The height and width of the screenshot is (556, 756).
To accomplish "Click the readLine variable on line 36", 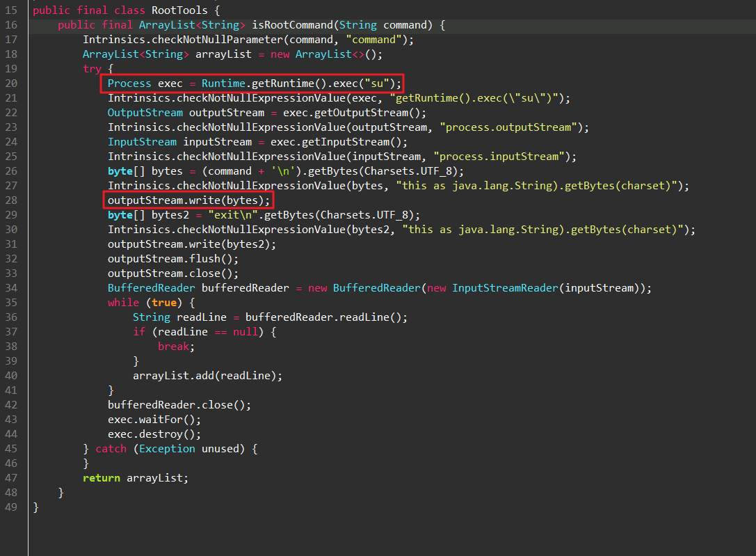I will click(x=202, y=317).
